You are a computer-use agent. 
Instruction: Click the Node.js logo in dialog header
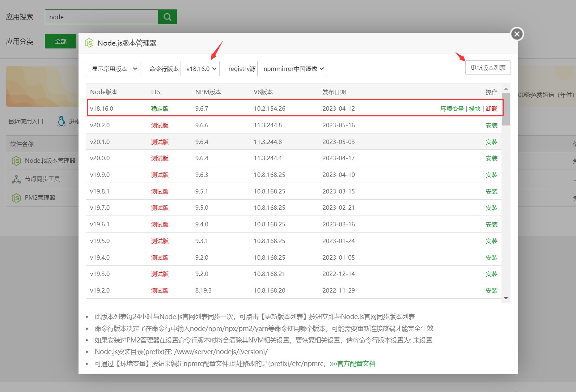89,43
